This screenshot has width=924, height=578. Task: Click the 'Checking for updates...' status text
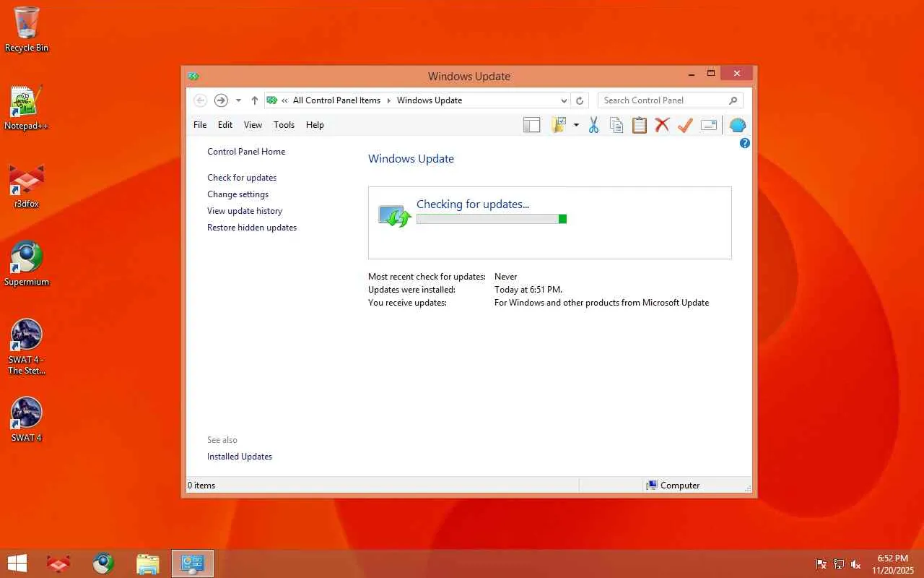pos(473,204)
